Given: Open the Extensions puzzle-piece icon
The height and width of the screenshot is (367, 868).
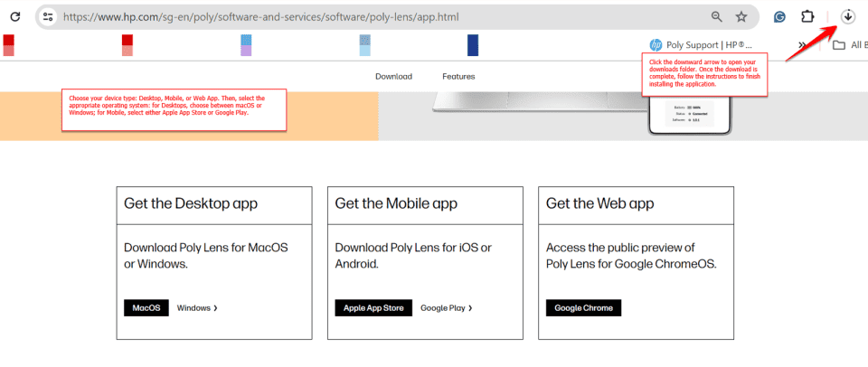Looking at the screenshot, I should [x=807, y=17].
